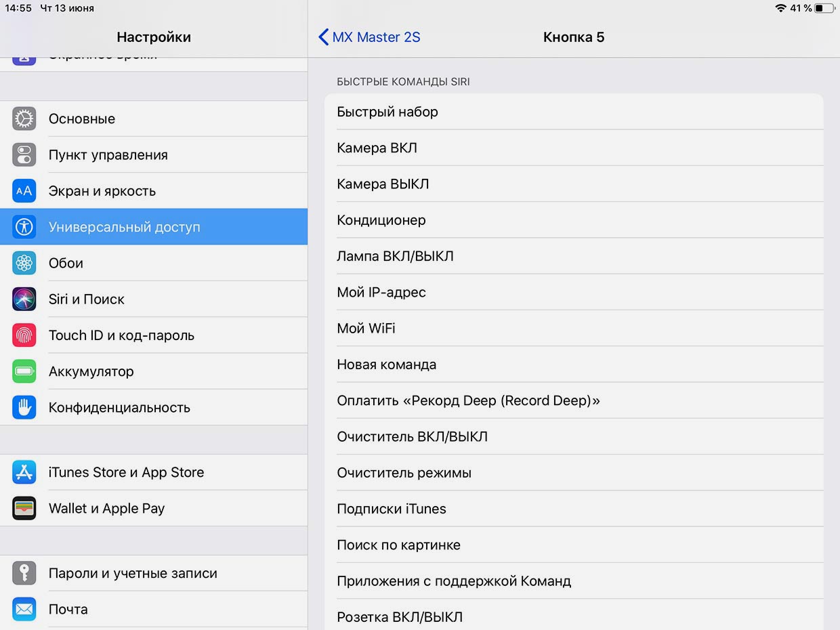Select the Wallpaper flower icon
The image size is (840, 630).
coord(24,263)
